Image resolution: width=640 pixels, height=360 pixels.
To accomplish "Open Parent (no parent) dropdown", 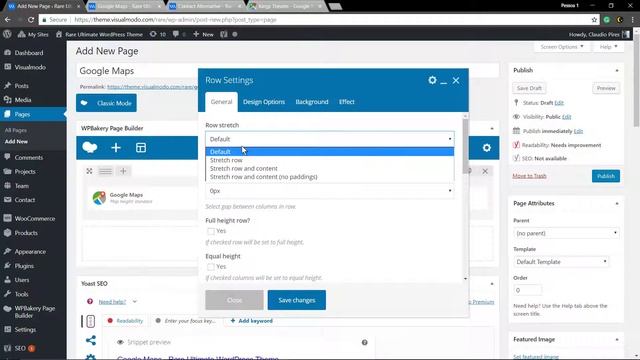I will tap(566, 233).
